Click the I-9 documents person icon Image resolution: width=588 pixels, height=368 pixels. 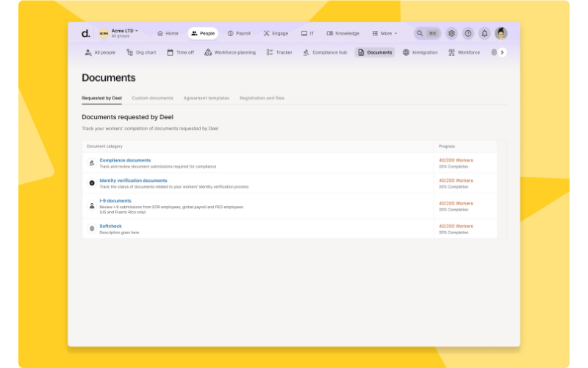click(x=91, y=206)
